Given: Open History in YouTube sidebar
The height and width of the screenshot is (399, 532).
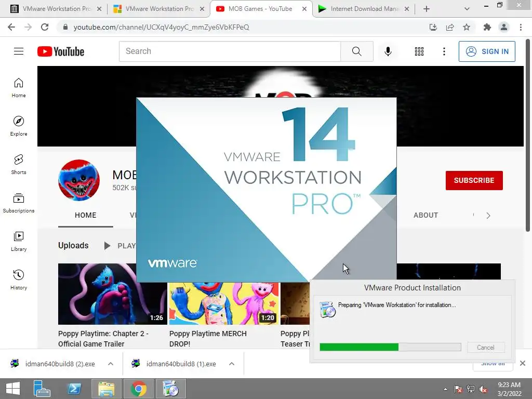Looking at the screenshot, I should click(19, 280).
